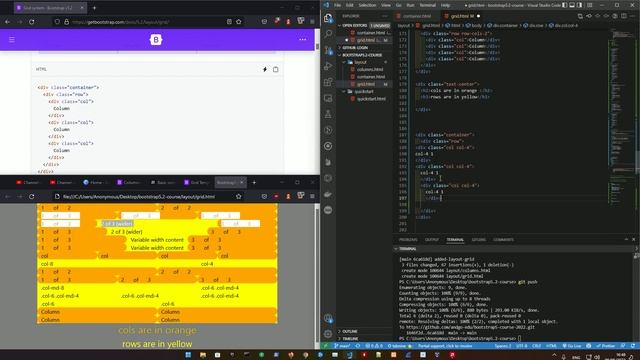Open the three-dot menu in Bootstrap header
Viewport: 640px width, 360px height.
click(302, 40)
